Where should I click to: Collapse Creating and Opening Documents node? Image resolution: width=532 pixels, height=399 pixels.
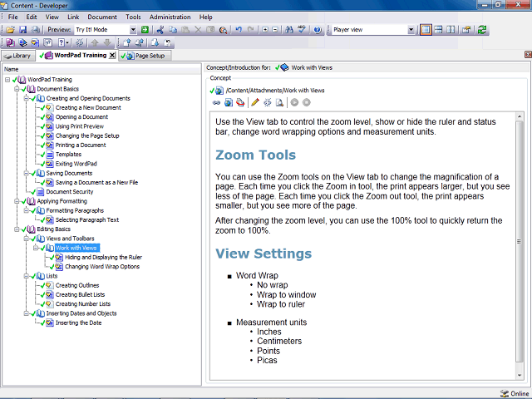[x=26, y=98]
